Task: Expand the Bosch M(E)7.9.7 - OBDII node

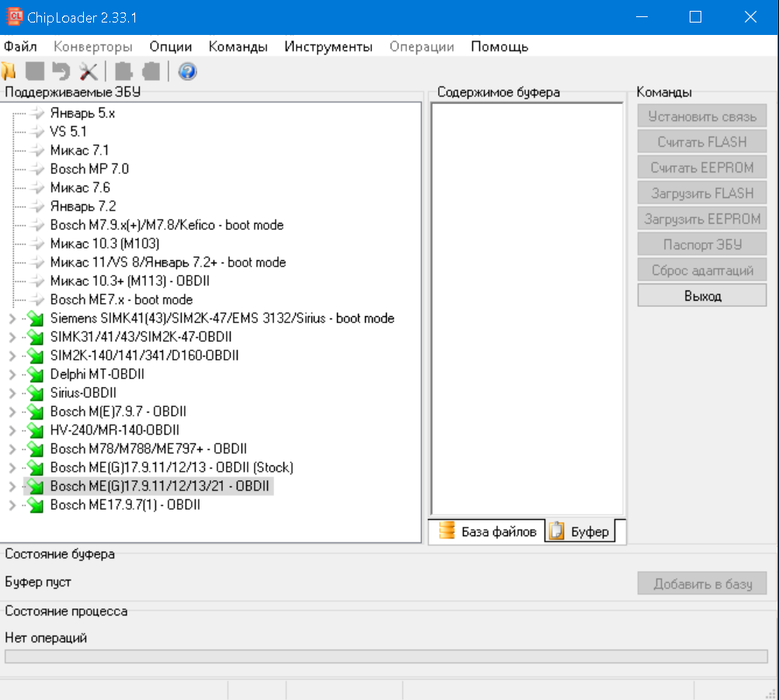Action: click(12, 412)
